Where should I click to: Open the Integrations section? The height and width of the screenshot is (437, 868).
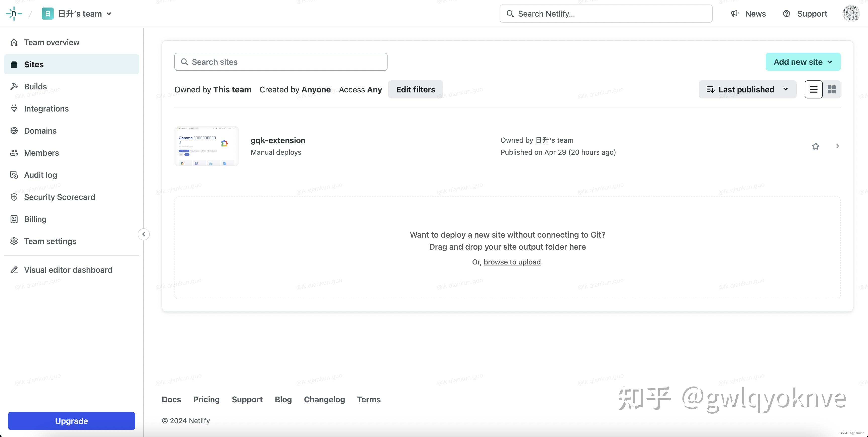(x=46, y=108)
